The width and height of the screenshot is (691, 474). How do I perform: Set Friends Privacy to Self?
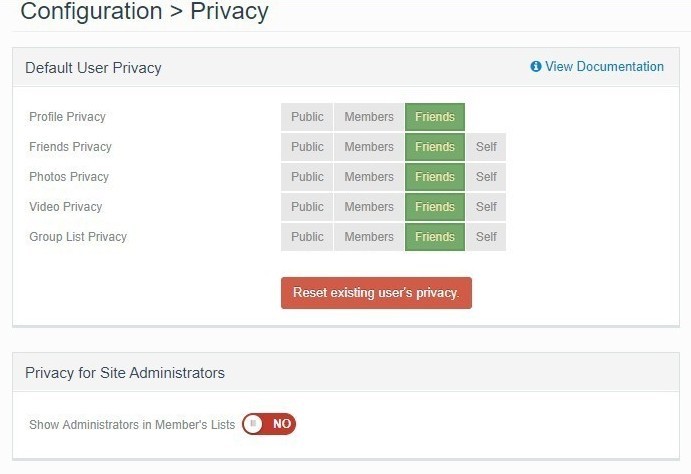pyautogui.click(x=486, y=147)
